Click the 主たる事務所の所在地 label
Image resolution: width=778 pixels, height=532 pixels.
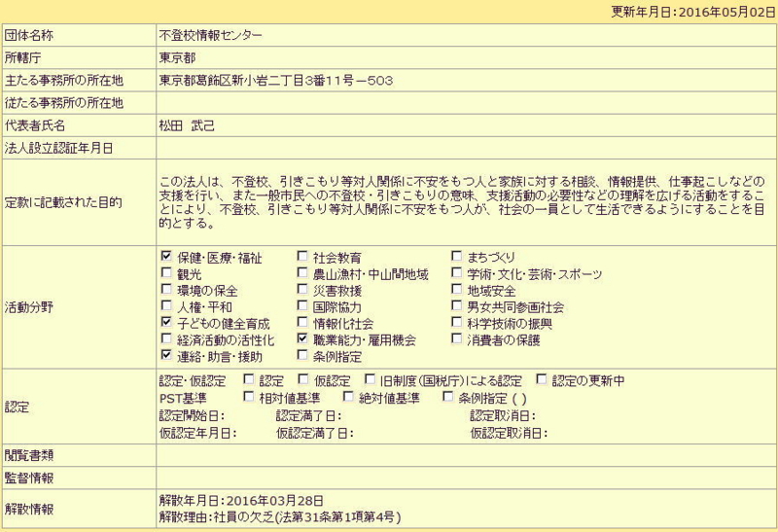point(64,81)
